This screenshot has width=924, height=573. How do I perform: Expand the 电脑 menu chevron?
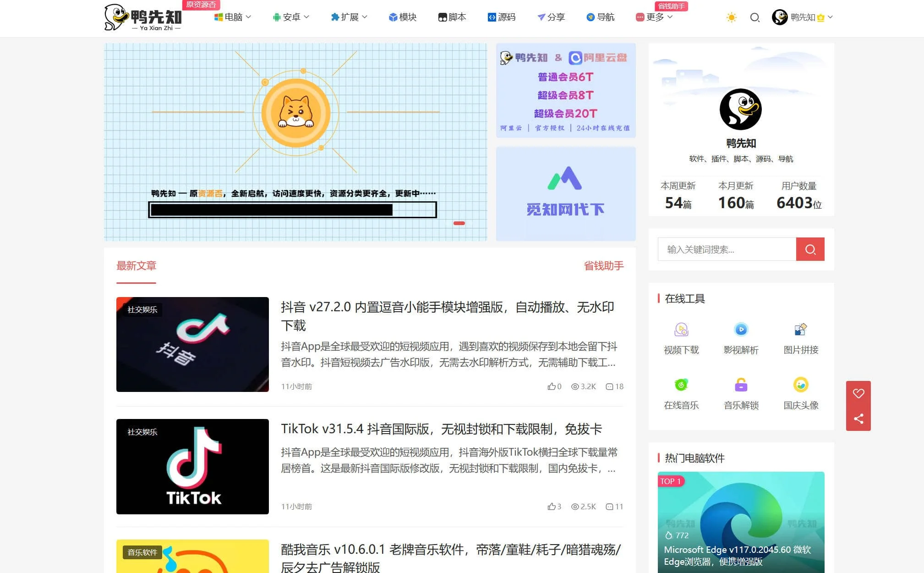click(249, 17)
